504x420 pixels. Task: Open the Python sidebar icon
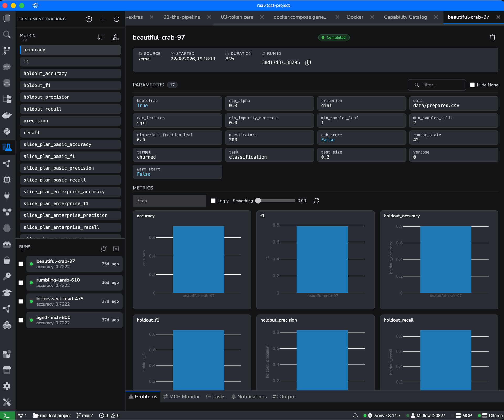point(7,131)
